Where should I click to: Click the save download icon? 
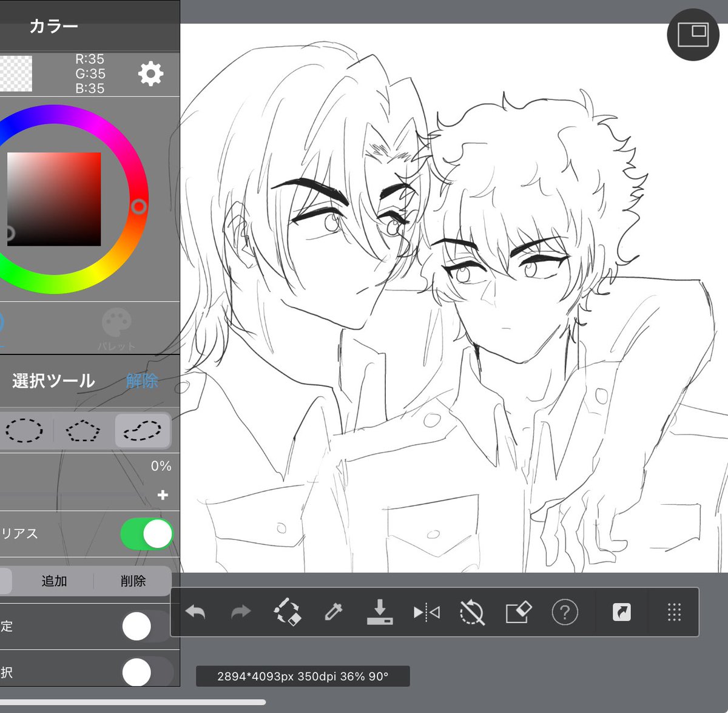pos(380,612)
